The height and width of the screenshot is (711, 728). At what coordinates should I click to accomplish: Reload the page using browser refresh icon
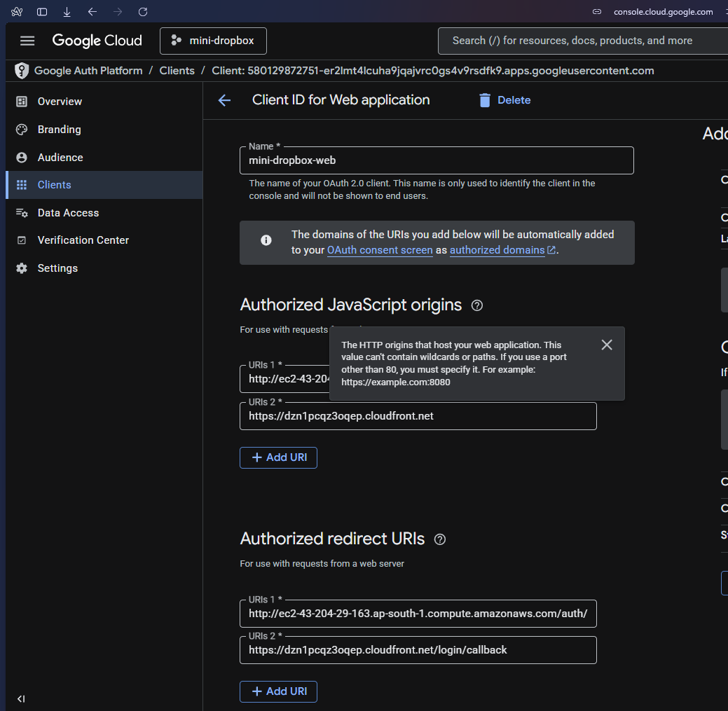[x=143, y=12]
